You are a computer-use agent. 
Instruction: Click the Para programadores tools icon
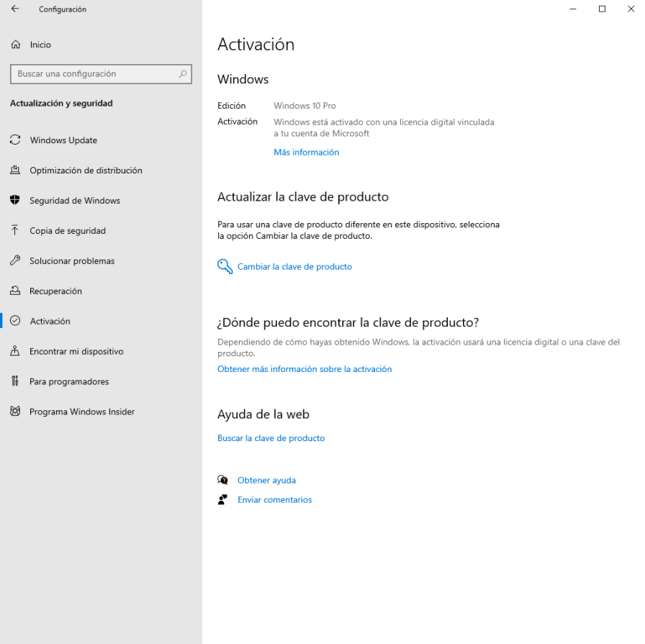click(15, 381)
